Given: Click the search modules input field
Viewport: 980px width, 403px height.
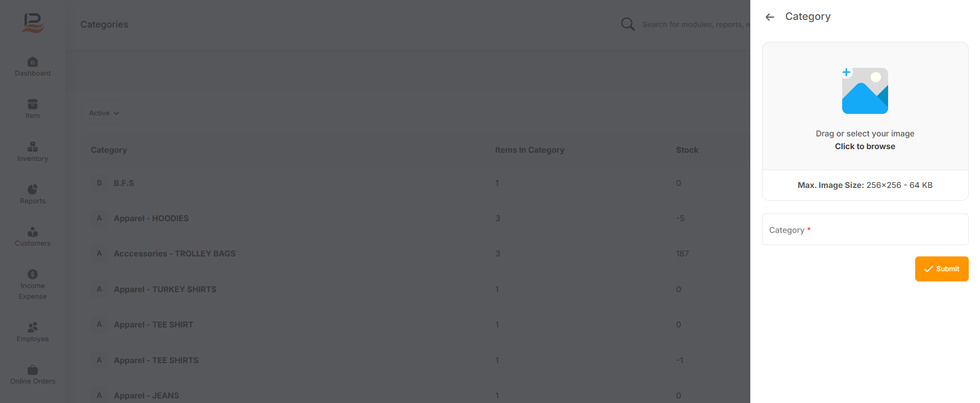Looking at the screenshot, I should click(x=696, y=25).
